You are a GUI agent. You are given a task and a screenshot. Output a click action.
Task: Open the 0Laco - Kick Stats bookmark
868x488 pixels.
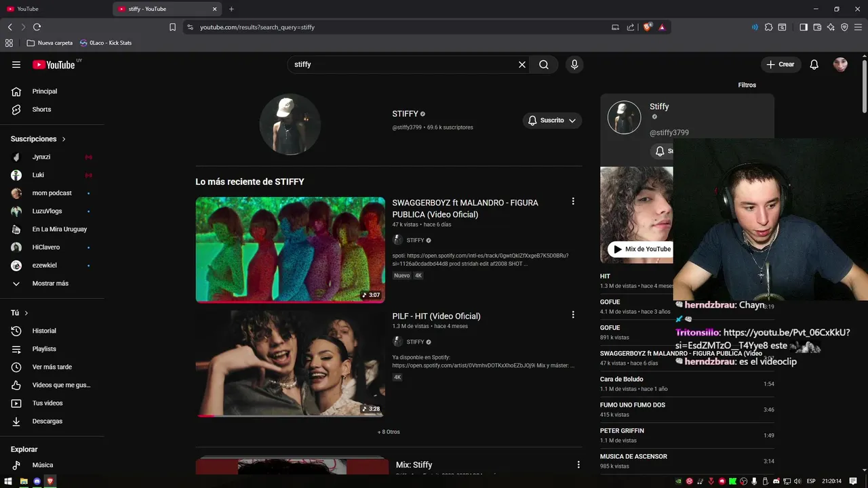point(106,43)
